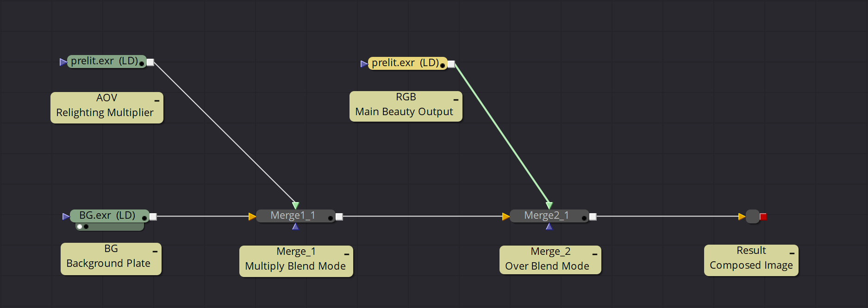Click the blue mask input below Merge1_1
Viewport: 868px width, 308px height.
(295, 227)
